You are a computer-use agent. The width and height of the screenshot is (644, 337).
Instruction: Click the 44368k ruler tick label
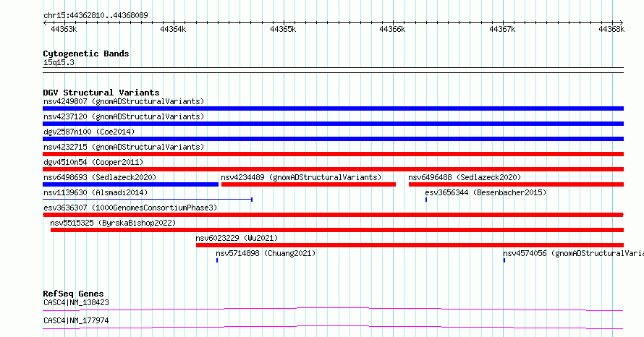611,29
